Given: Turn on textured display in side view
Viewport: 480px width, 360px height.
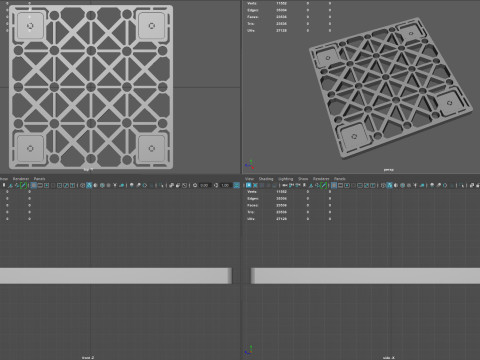Looking at the screenshot, I should tap(409, 185).
